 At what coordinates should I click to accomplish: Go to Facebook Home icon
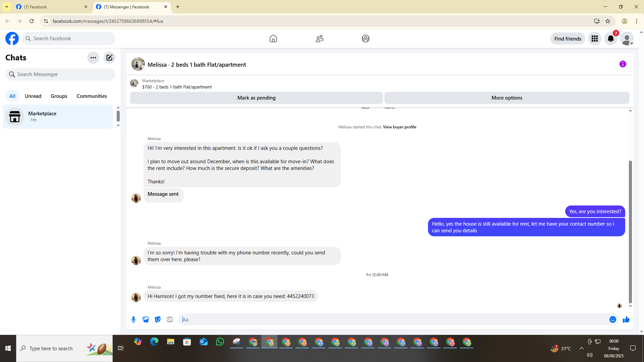click(x=273, y=39)
